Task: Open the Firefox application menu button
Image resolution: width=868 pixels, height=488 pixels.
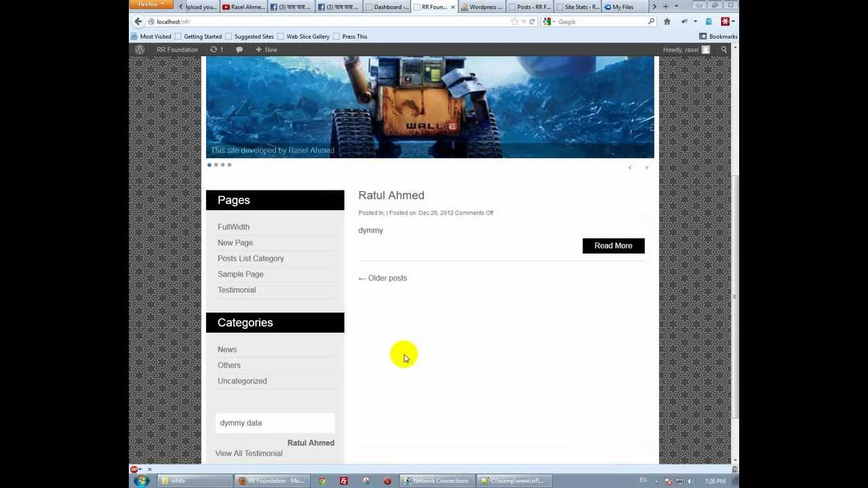Action: [150, 4]
